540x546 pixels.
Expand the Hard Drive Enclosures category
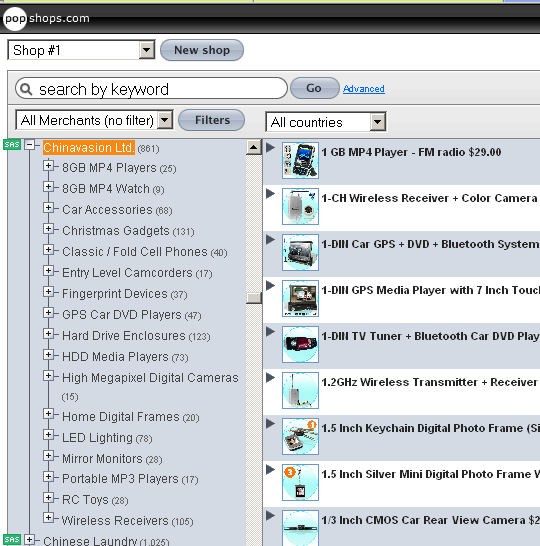(x=48, y=334)
